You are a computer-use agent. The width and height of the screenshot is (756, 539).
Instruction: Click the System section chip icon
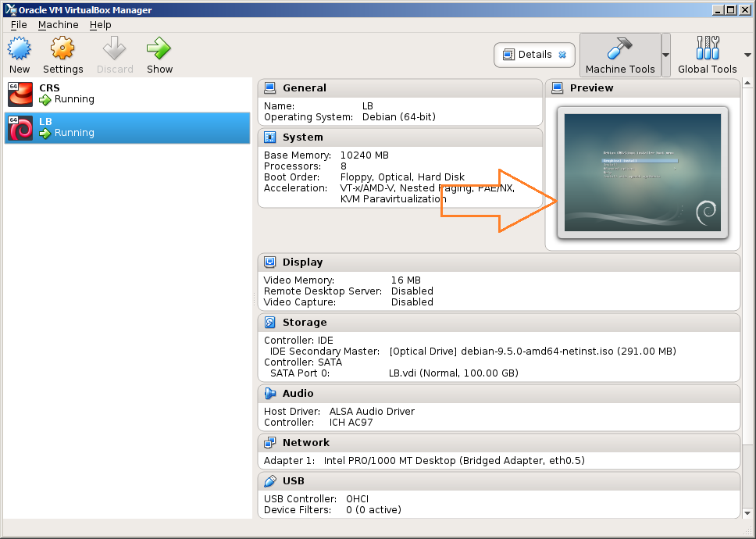pyautogui.click(x=270, y=137)
